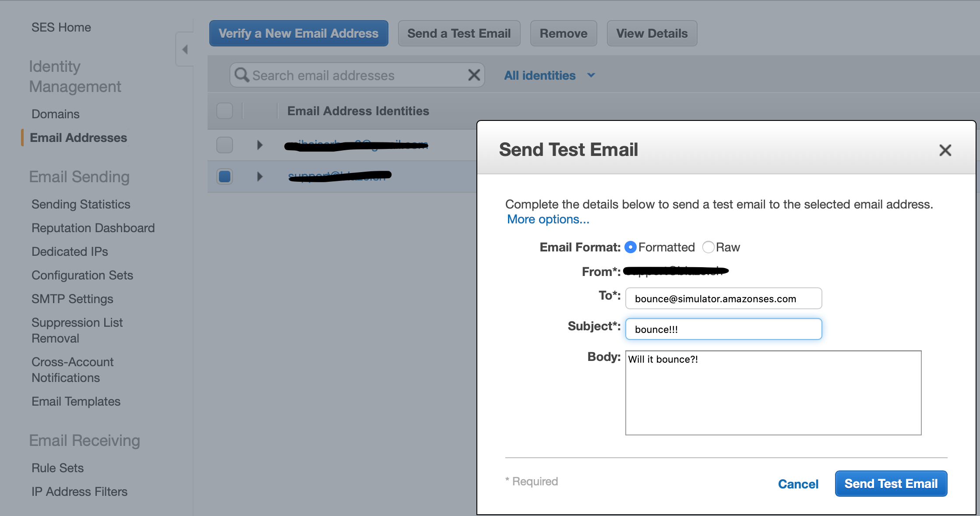Uncheck the support email identity checkbox
The height and width of the screenshot is (516, 980).
pos(224,177)
